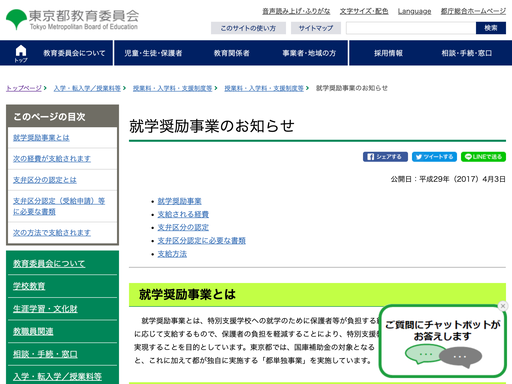Screen dimensions: 512x384
Task: Open 入学・転入学／授業料等 in green sidebar
Action: tap(57, 377)
